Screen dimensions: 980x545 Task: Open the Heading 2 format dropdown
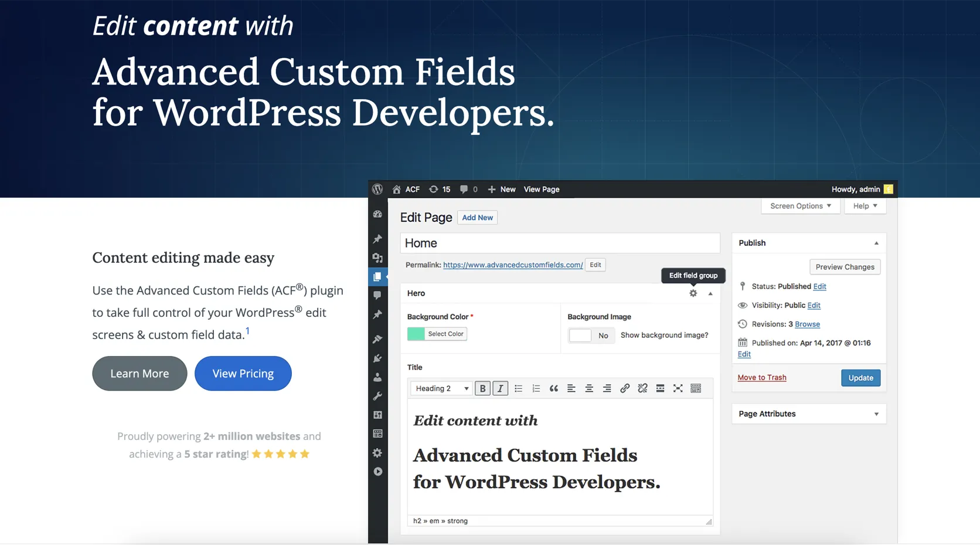(441, 388)
